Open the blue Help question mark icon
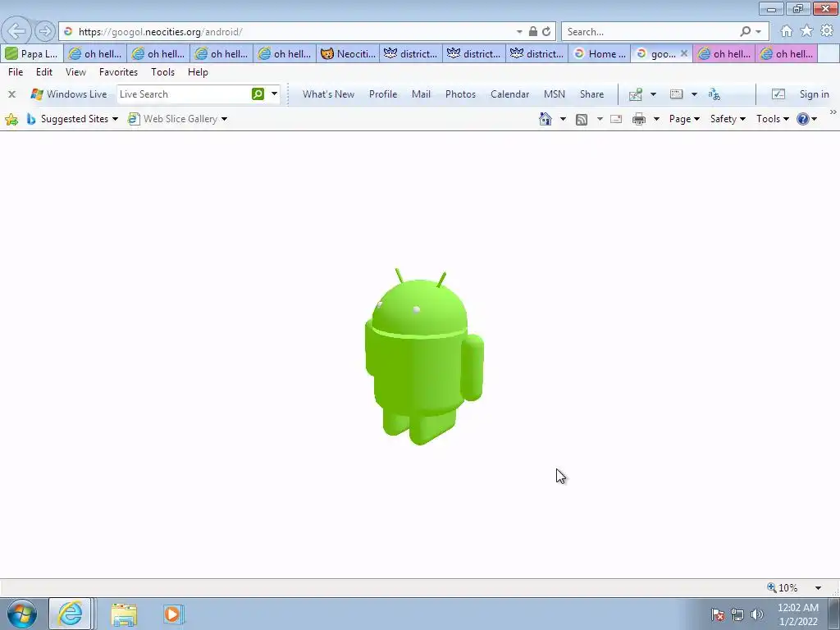Image resolution: width=840 pixels, height=630 pixels. (x=802, y=119)
